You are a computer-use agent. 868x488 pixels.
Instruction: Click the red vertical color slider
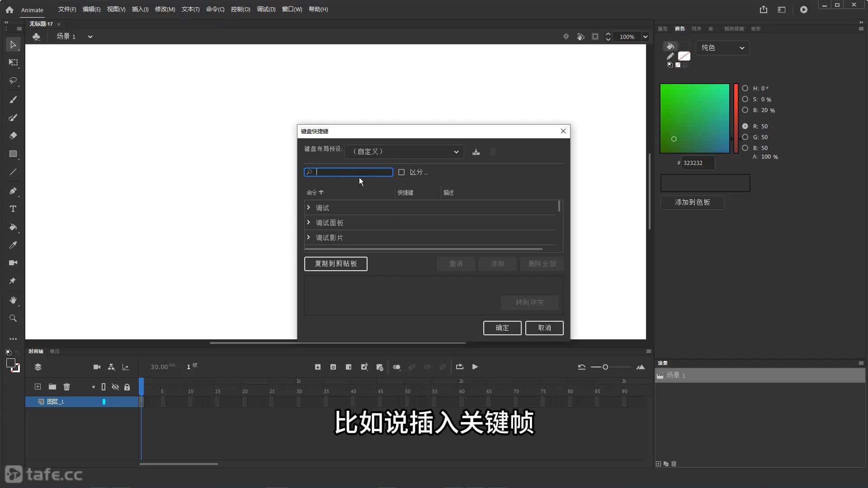[x=736, y=118]
